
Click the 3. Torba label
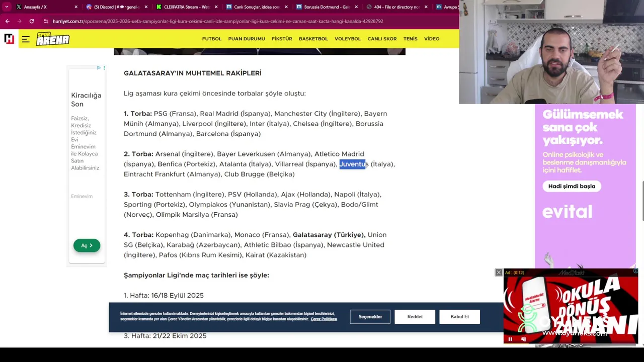coord(138,194)
